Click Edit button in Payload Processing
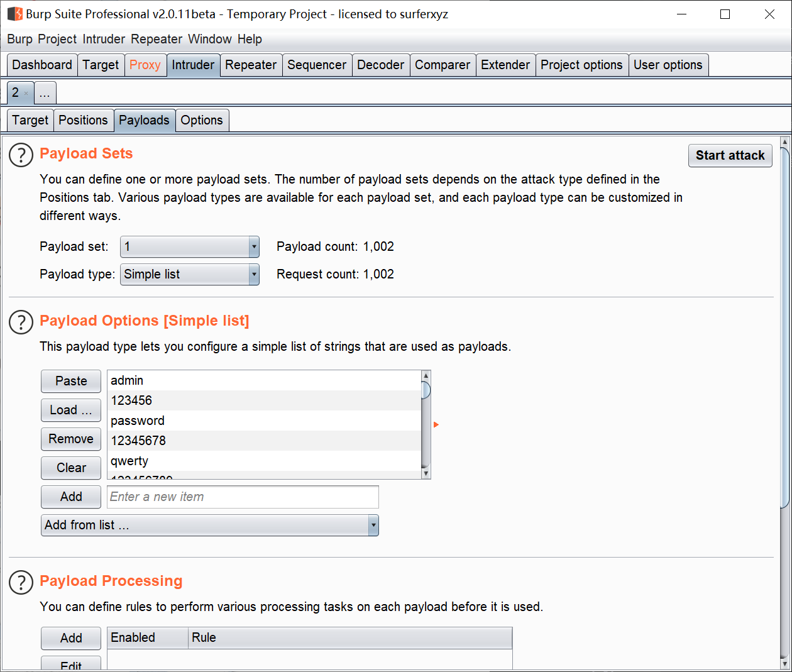792x672 pixels. pyautogui.click(x=71, y=664)
